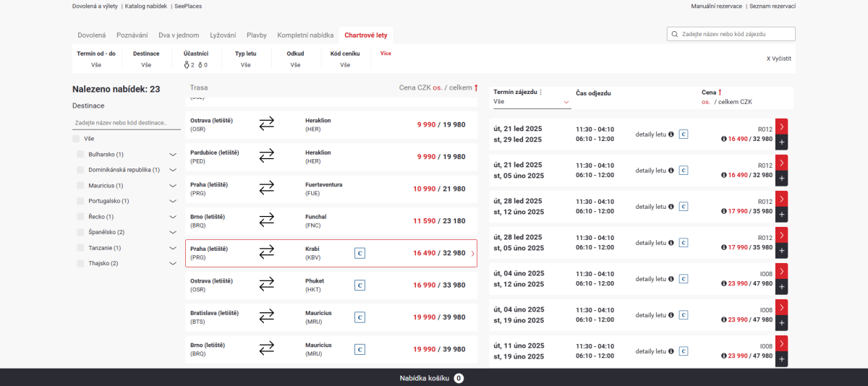Click the C badge in 04 úno – 12 úno row
The image size is (868, 386).
click(x=683, y=279)
